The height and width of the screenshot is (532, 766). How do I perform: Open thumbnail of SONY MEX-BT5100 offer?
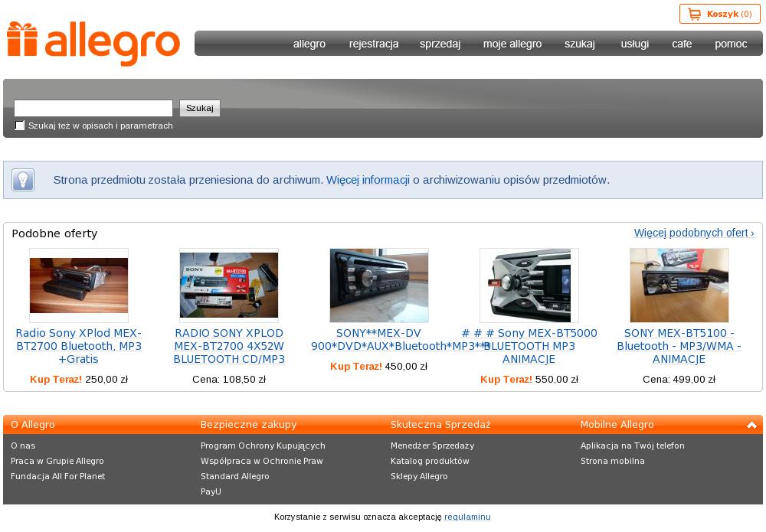tap(679, 285)
